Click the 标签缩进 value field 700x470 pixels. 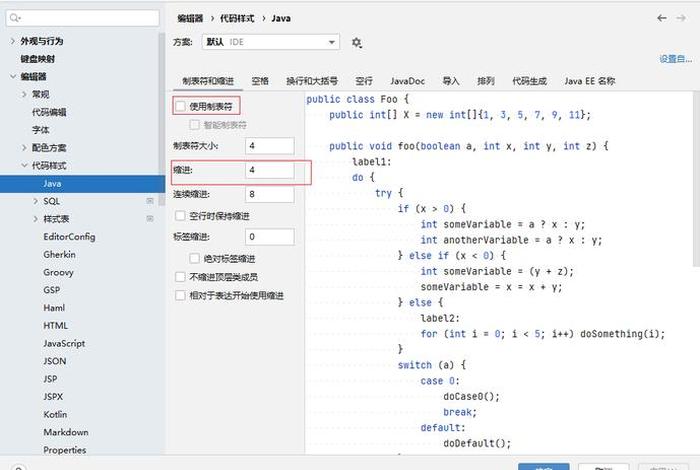click(x=270, y=237)
